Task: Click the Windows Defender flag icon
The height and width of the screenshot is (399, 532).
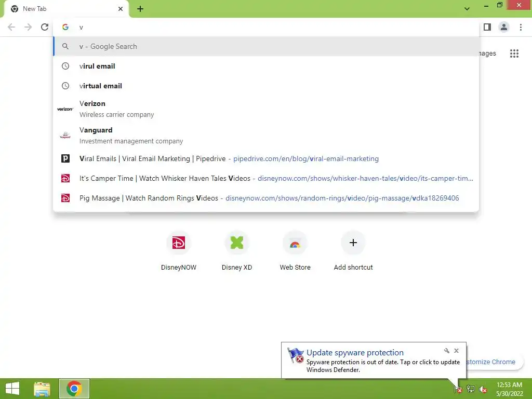Action: pos(295,355)
